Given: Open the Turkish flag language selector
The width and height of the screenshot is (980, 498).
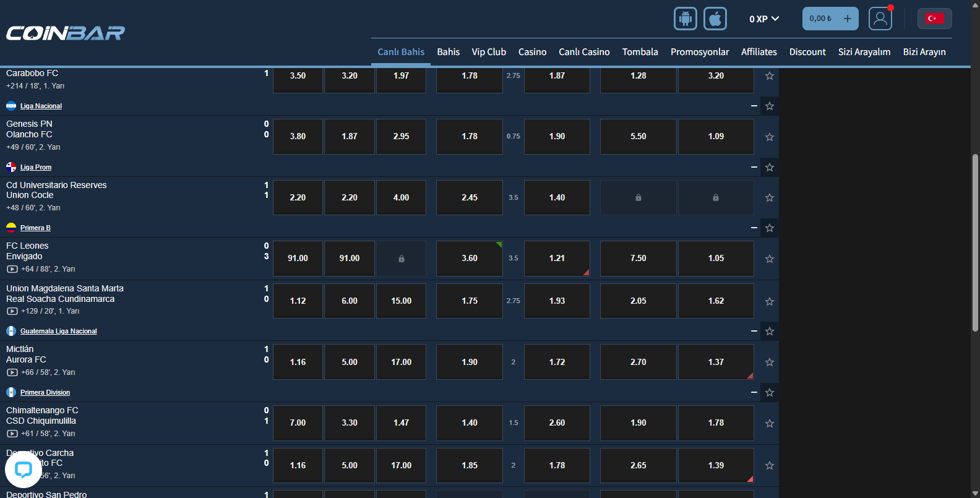Looking at the screenshot, I should click(934, 19).
